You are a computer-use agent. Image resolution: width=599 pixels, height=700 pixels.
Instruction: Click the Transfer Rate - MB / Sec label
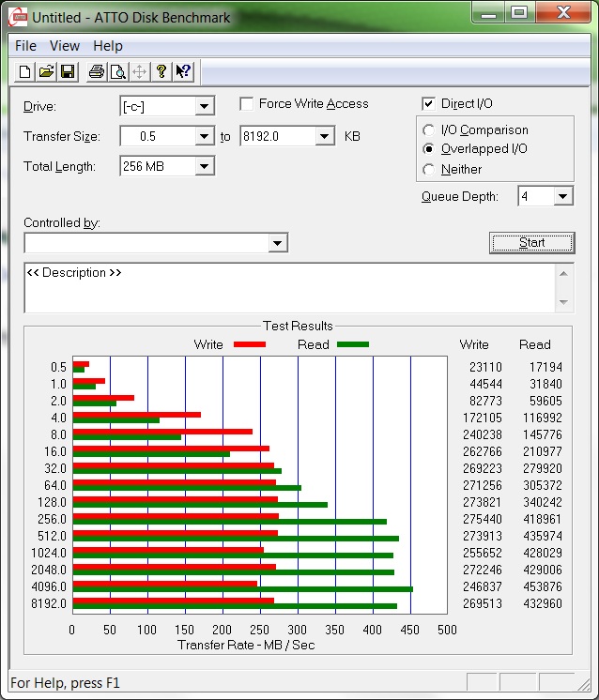[246, 645]
